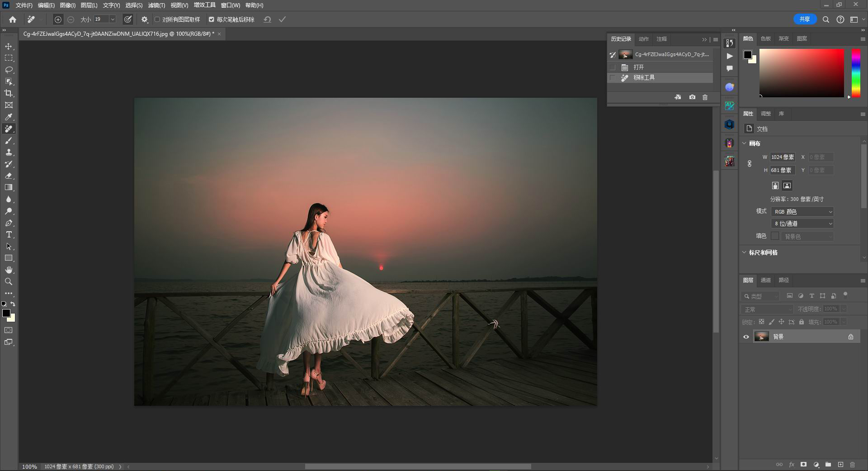
Task: Create new snapshot in History panel
Action: point(692,97)
